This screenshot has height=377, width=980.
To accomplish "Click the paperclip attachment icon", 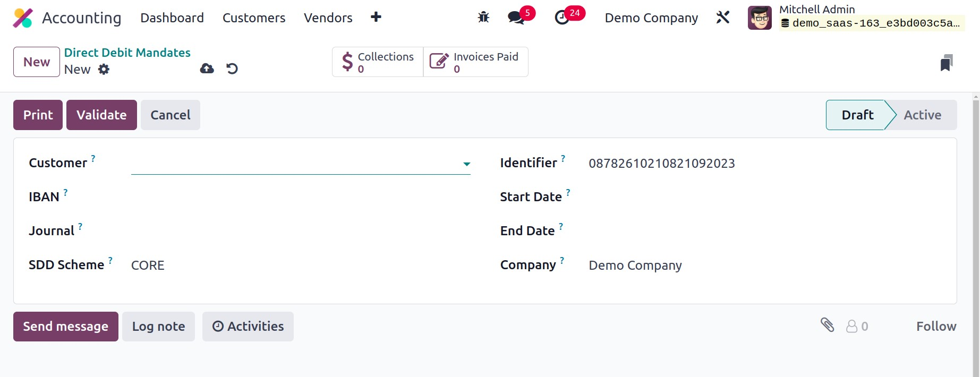I will click(x=827, y=325).
